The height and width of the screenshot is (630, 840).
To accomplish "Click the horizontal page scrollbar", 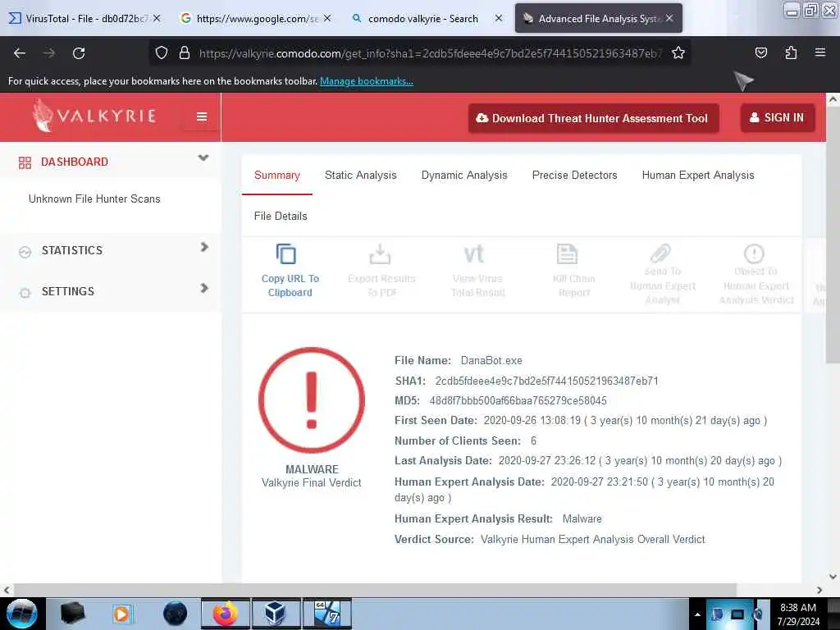I will [375, 590].
